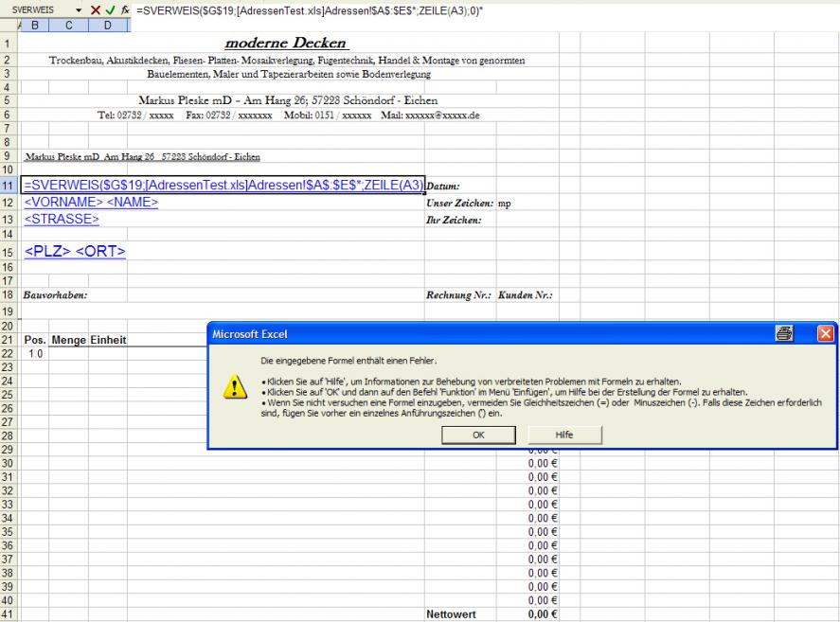Select the 0,00 € value in row 40
The image size is (840, 622).
coord(542,600)
